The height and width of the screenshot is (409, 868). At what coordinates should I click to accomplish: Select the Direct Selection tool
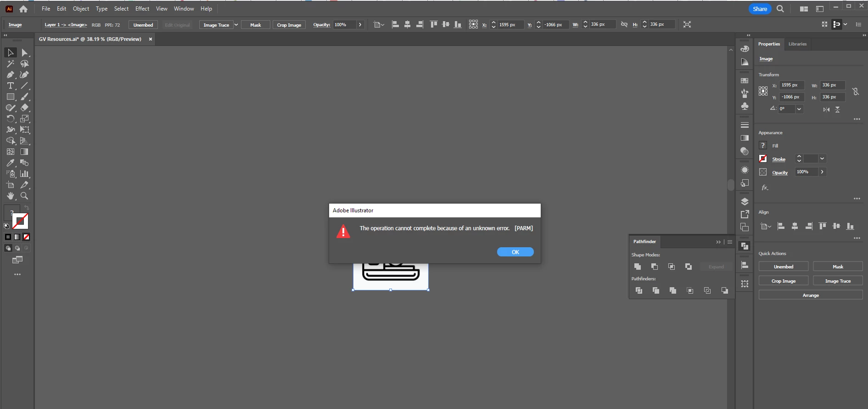point(25,52)
